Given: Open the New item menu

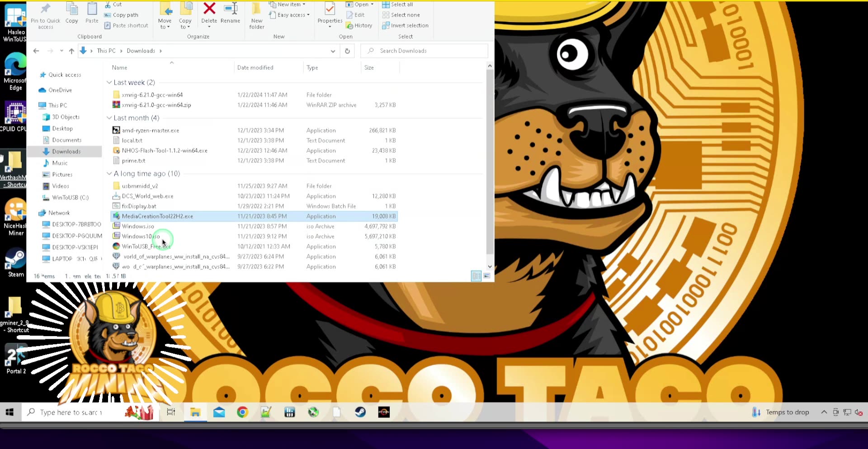Looking at the screenshot, I should tap(288, 4).
